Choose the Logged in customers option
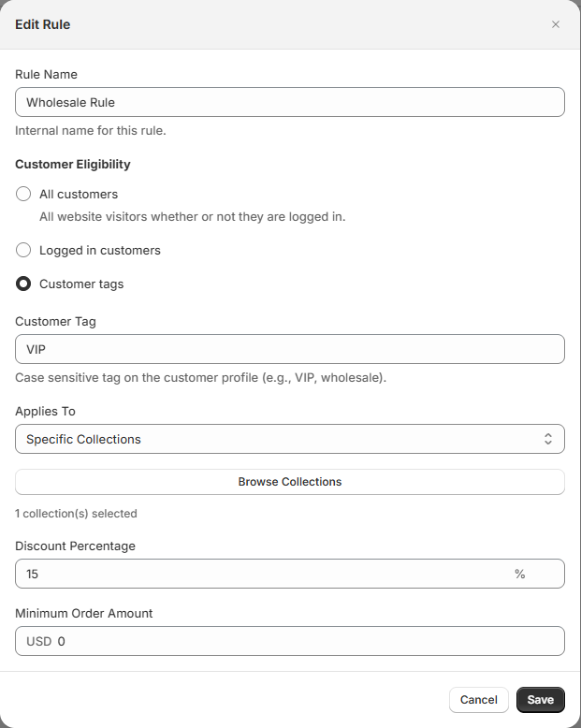The image size is (581, 728). tap(23, 251)
